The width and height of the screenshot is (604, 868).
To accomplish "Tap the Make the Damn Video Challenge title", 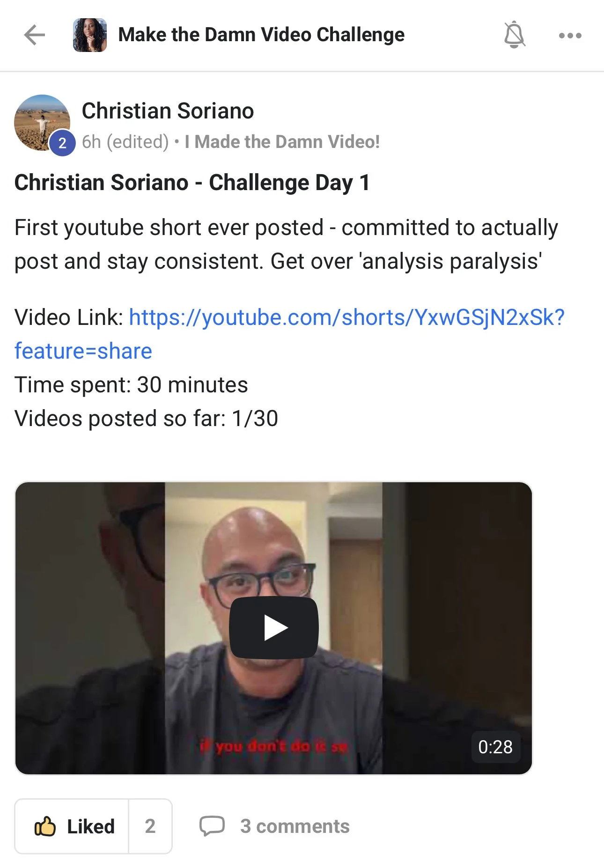I will click(x=261, y=35).
